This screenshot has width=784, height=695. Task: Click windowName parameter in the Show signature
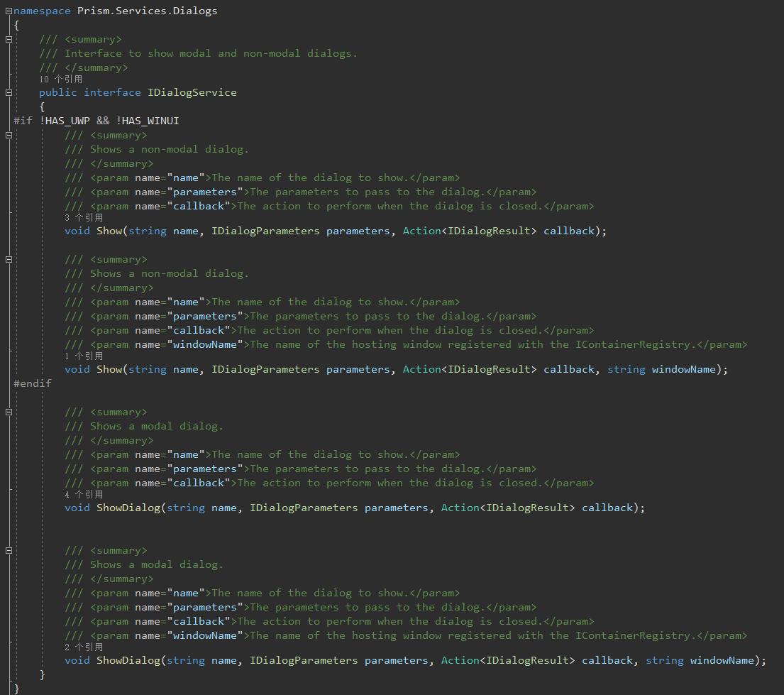click(683, 369)
